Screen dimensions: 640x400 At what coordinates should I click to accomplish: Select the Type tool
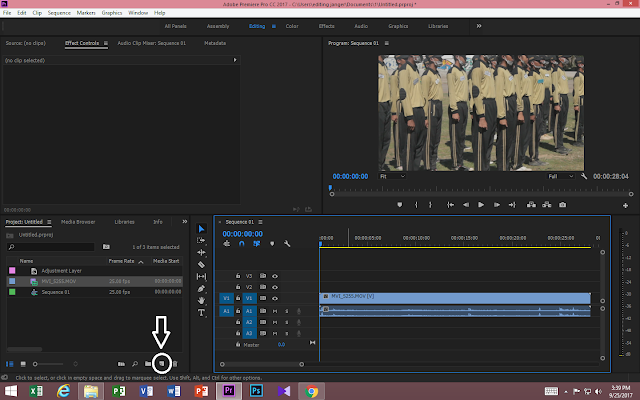[x=201, y=312]
